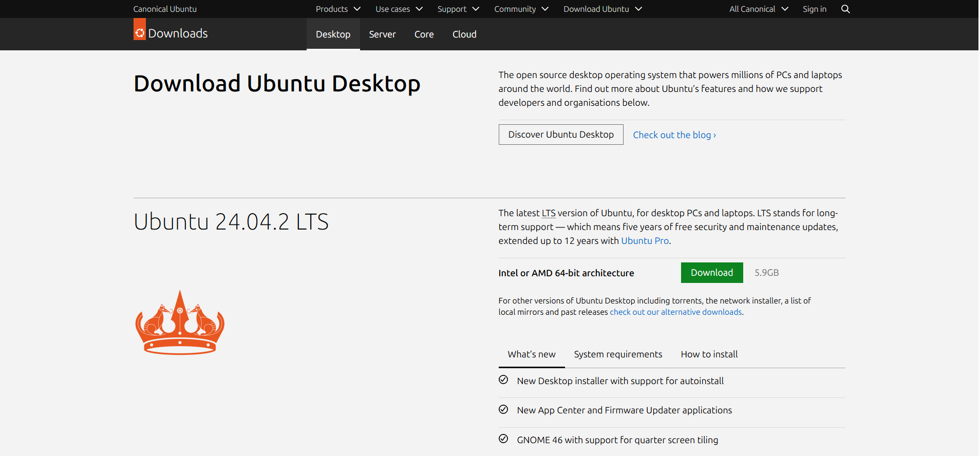Screen dimensions: 980x456
Task: Switch to the Core downloads tab
Action: tap(424, 34)
